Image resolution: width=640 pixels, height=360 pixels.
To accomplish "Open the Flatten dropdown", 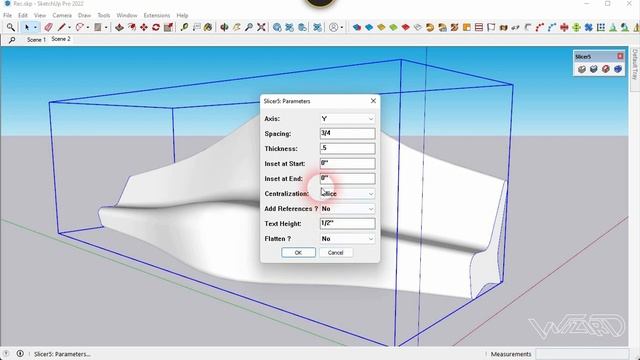I will 347,238.
